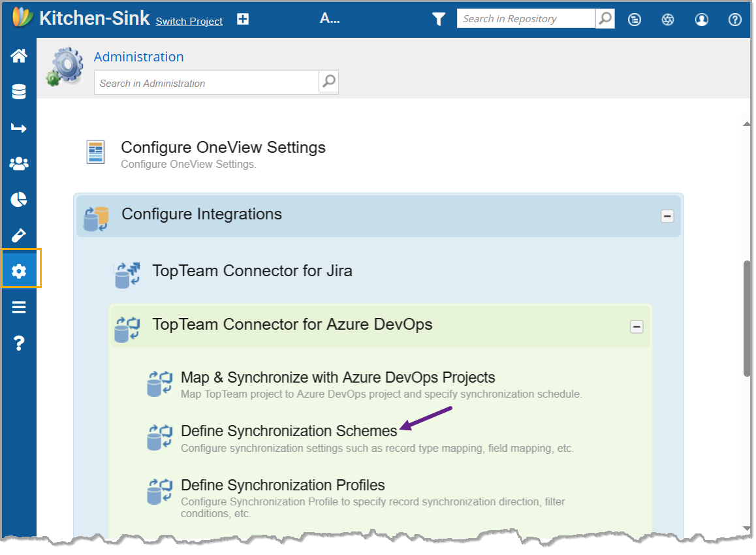Click the users group icon in sidebar

coord(19,163)
